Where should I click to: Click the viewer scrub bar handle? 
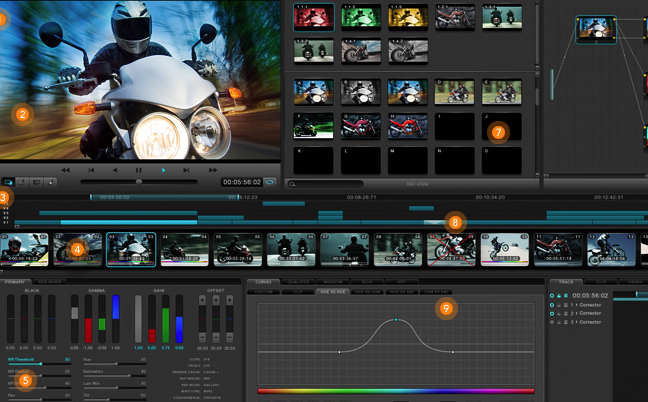tap(139, 181)
